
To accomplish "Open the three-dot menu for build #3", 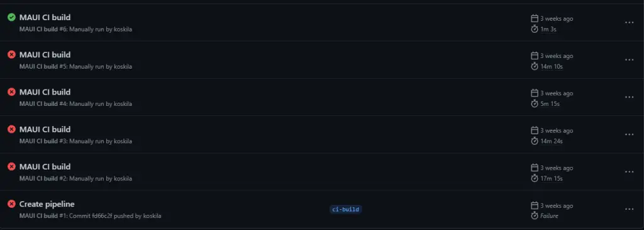I will tap(629, 135).
